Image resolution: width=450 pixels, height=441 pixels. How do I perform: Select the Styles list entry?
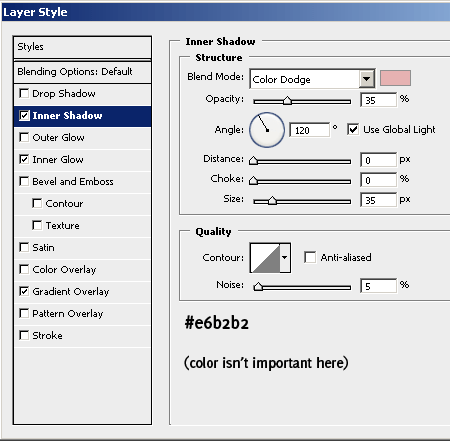pos(82,47)
